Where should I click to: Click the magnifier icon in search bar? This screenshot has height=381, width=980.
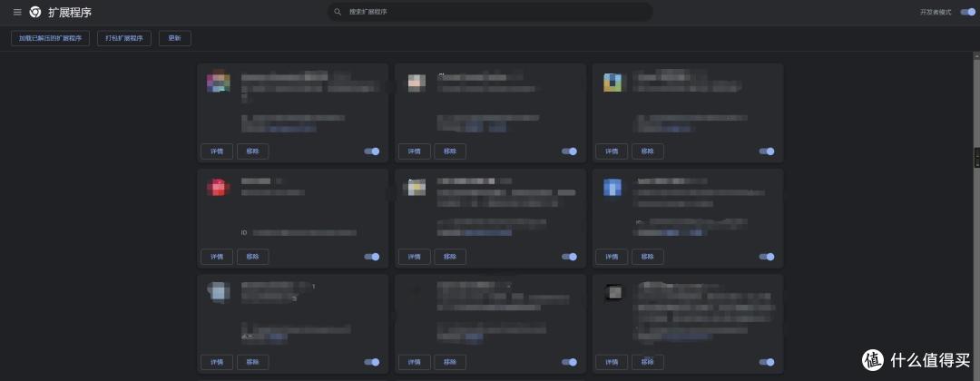(338, 12)
